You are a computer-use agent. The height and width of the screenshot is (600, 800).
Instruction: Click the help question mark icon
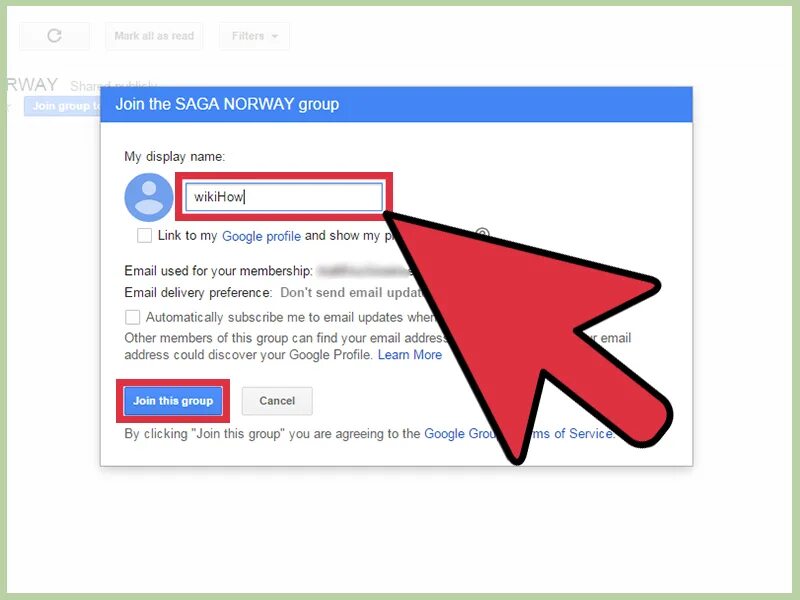tap(482, 235)
